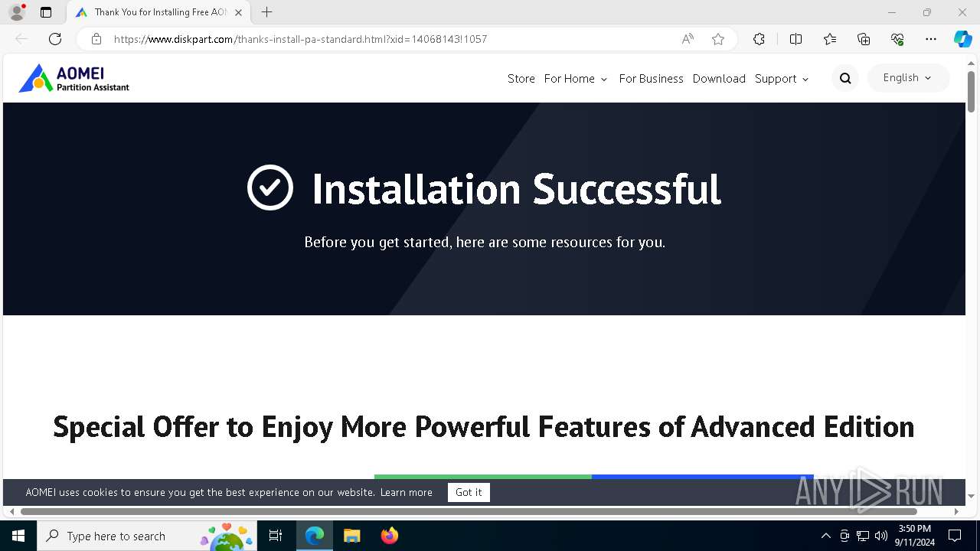Viewport: 980px width, 551px height.
Task: Open the Windows Start menu
Action: tap(18, 536)
